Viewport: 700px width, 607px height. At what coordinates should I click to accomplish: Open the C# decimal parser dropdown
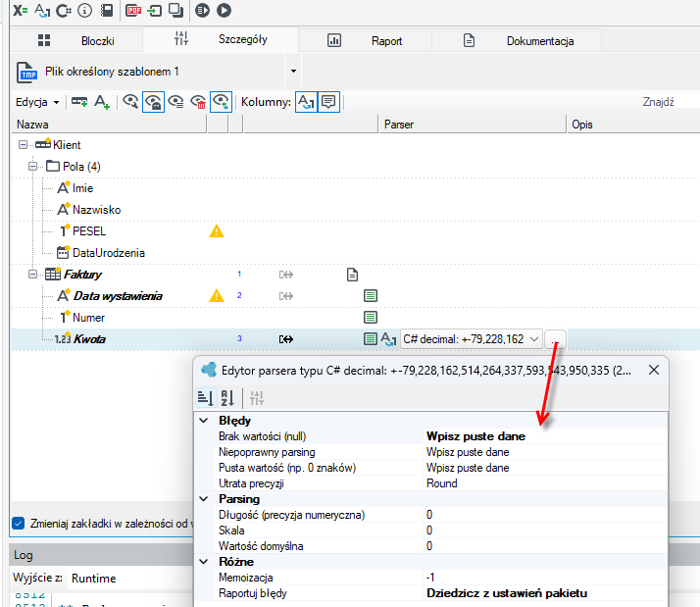click(534, 339)
